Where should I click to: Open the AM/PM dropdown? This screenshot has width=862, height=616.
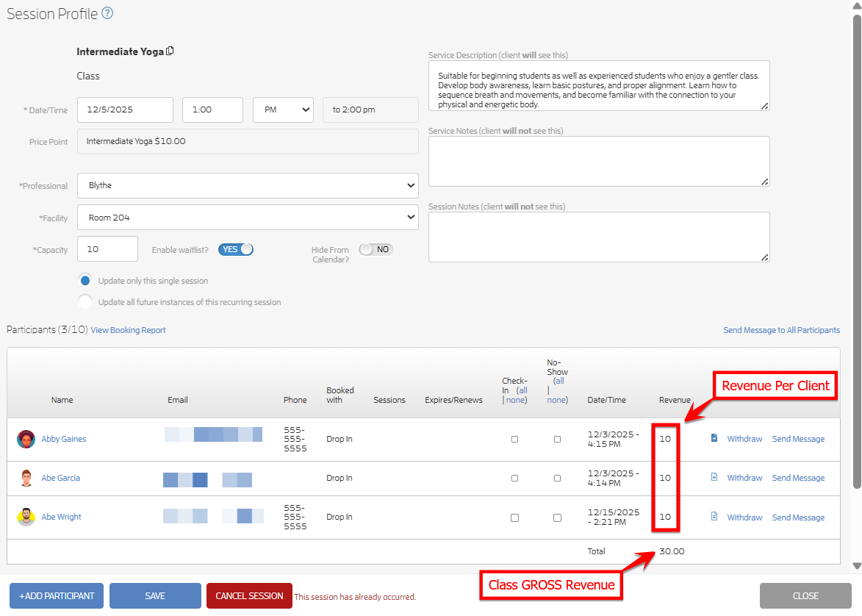[283, 110]
